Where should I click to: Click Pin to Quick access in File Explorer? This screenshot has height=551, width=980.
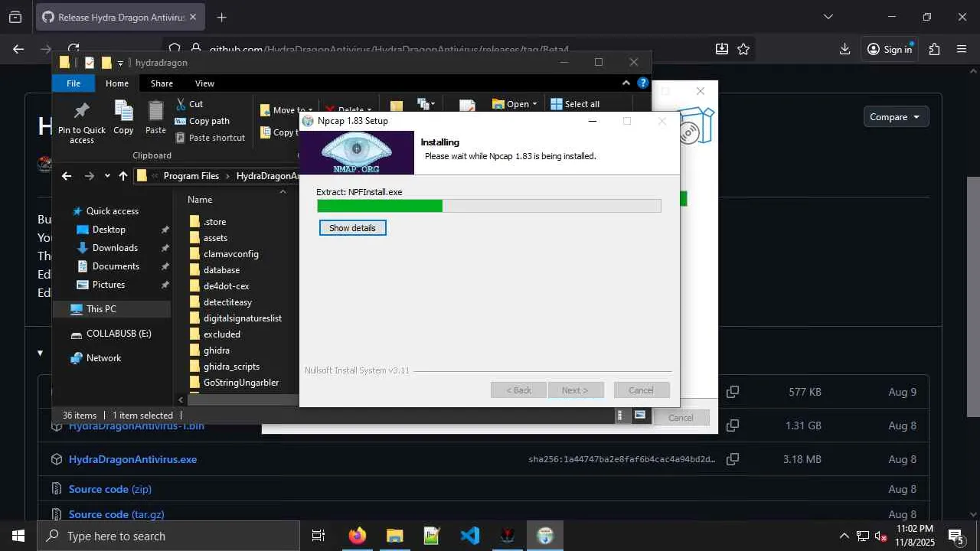(x=82, y=122)
